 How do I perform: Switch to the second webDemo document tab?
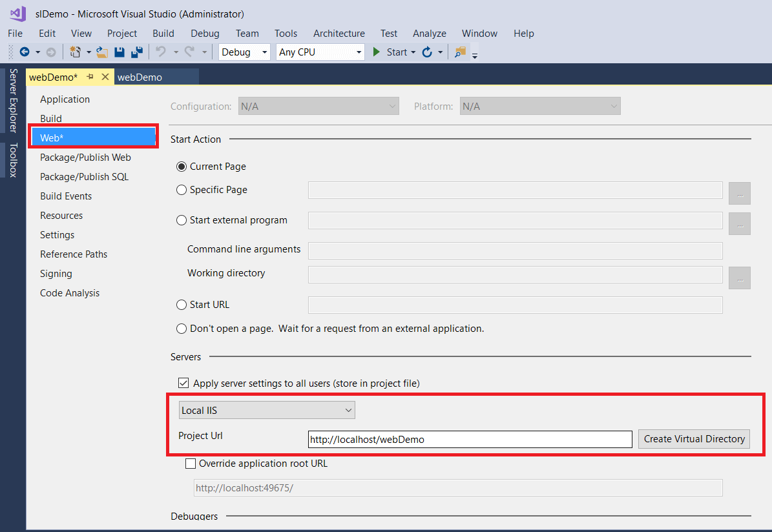(x=156, y=77)
